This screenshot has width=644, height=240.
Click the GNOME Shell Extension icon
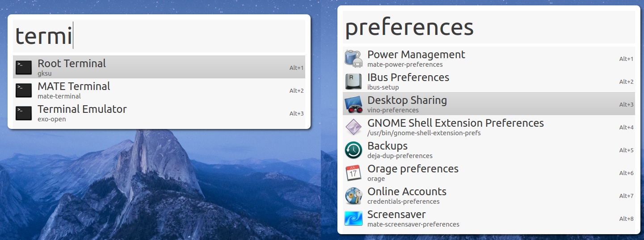pos(353,127)
